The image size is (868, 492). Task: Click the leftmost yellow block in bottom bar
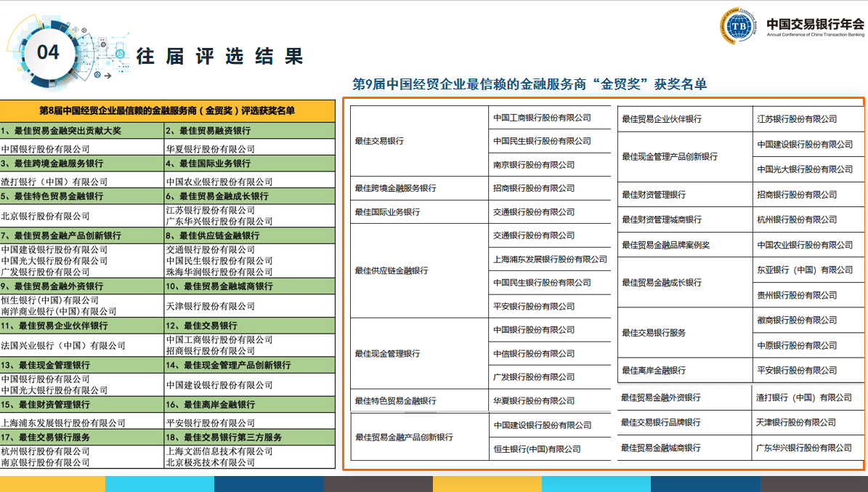point(52,484)
